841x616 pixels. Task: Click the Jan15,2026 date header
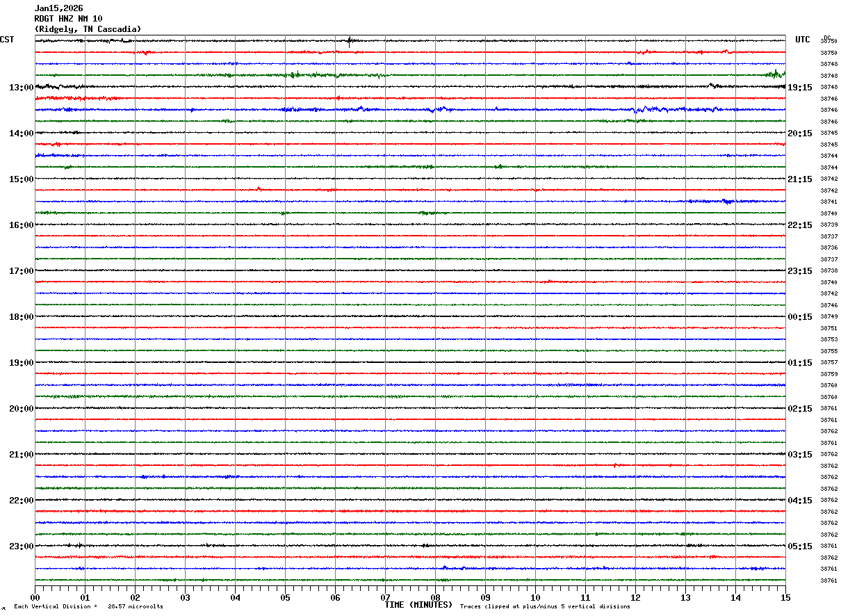coord(58,8)
